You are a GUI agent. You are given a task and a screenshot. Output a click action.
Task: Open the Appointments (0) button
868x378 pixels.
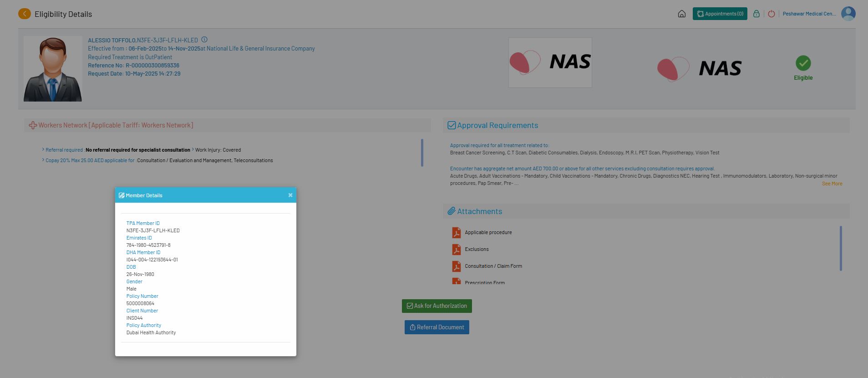coord(720,14)
